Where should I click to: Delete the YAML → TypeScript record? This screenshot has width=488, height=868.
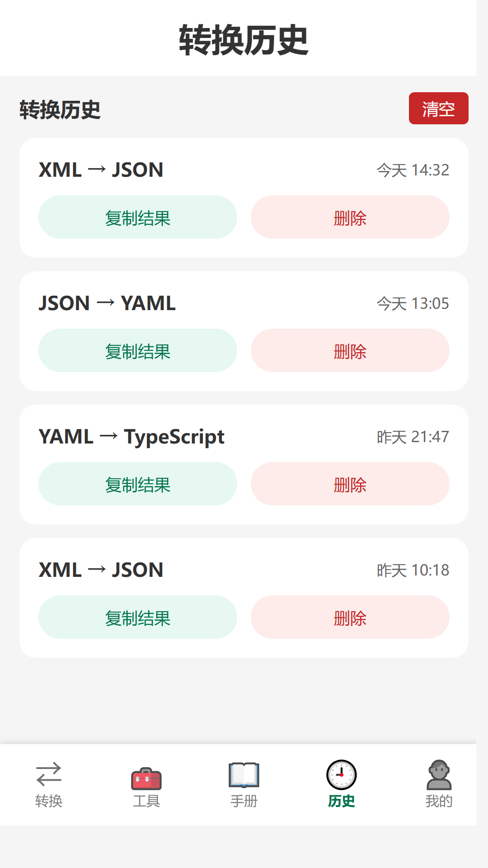coord(350,484)
